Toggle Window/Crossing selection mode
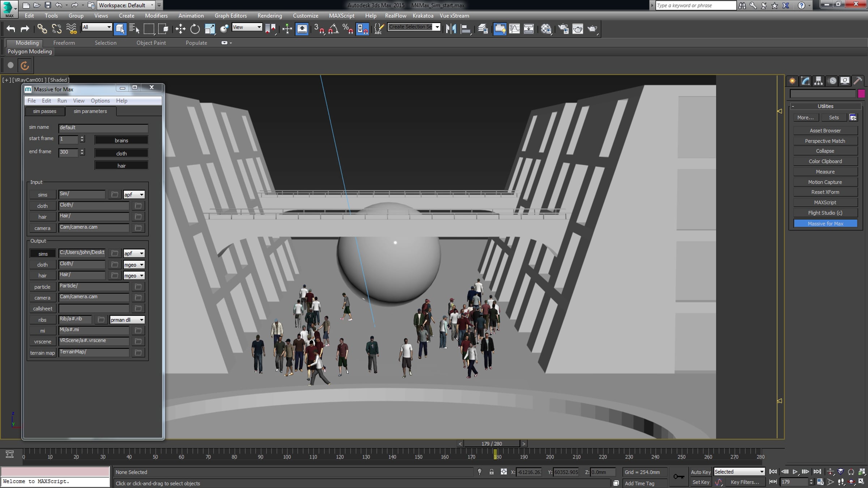Viewport: 868px width, 488px height. pos(163,29)
